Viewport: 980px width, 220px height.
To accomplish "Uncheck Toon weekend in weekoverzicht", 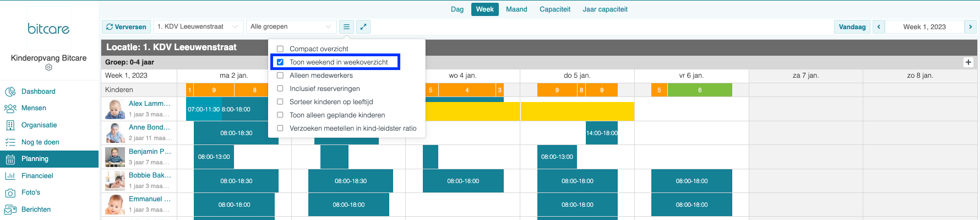I will click(x=280, y=62).
